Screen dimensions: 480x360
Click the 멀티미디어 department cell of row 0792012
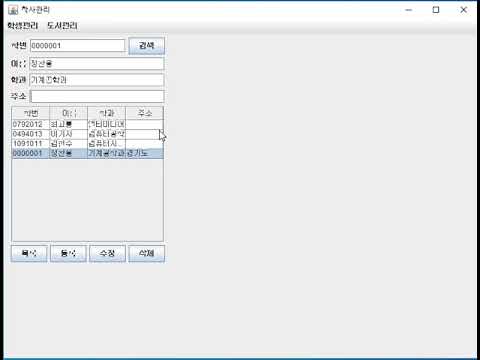(107, 124)
